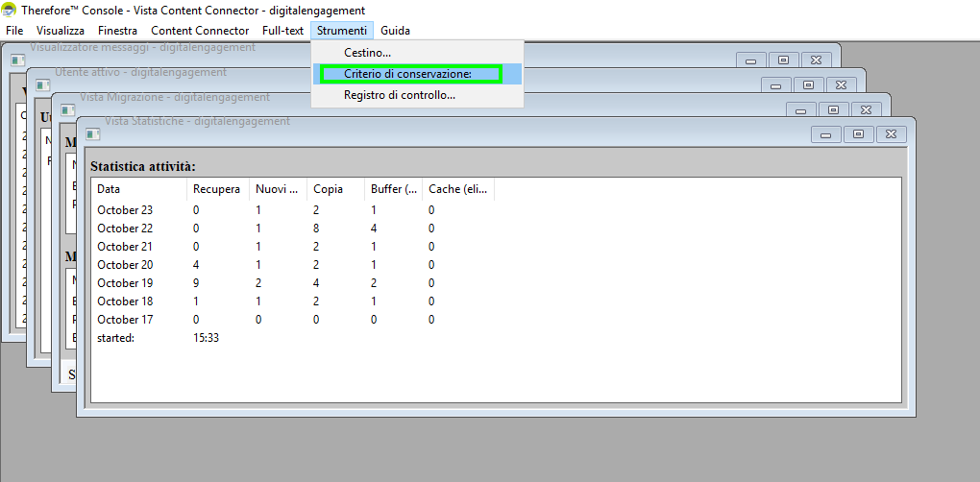This screenshot has width=980, height=482.
Task: Open the Guida menu
Action: click(395, 31)
